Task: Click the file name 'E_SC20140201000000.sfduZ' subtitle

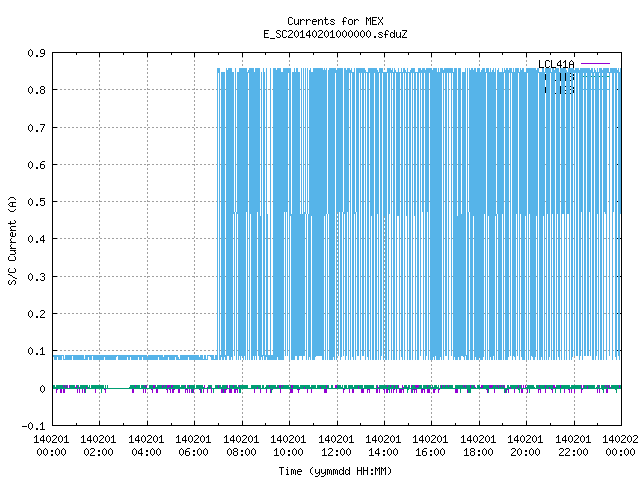Action: [x=335, y=34]
